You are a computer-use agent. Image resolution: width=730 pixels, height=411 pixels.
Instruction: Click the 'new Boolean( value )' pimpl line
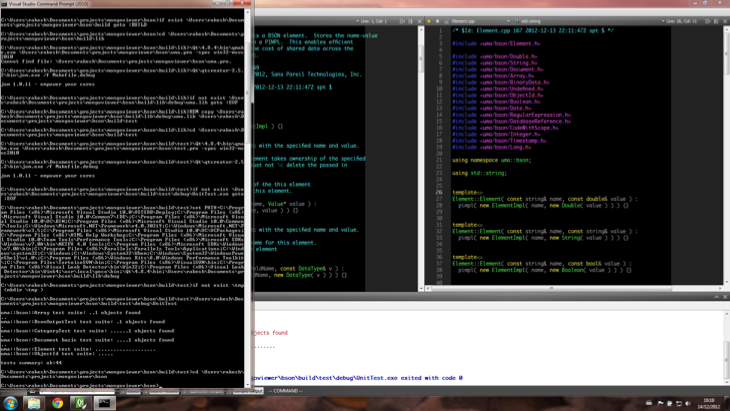[545, 270]
